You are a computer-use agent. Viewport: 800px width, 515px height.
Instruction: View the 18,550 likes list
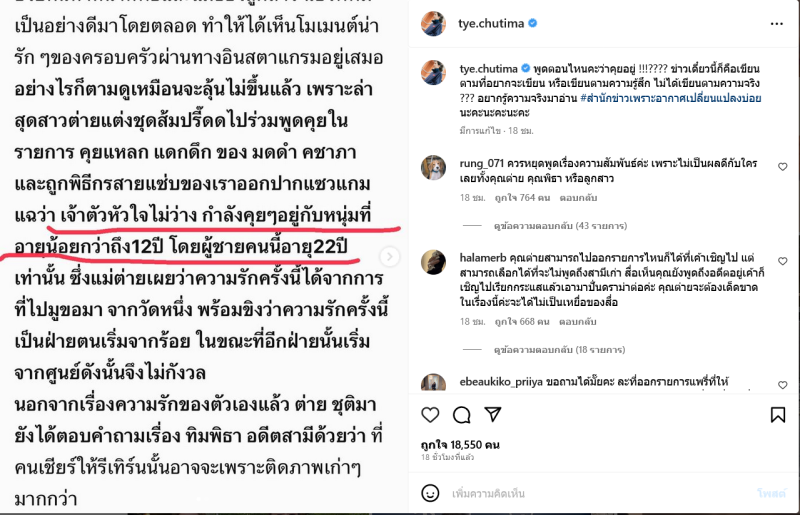point(460,445)
